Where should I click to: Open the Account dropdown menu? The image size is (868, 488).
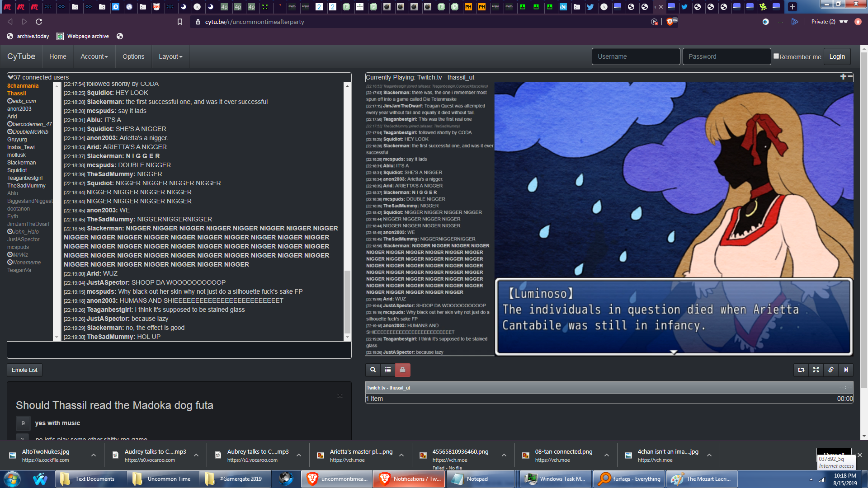[94, 56]
